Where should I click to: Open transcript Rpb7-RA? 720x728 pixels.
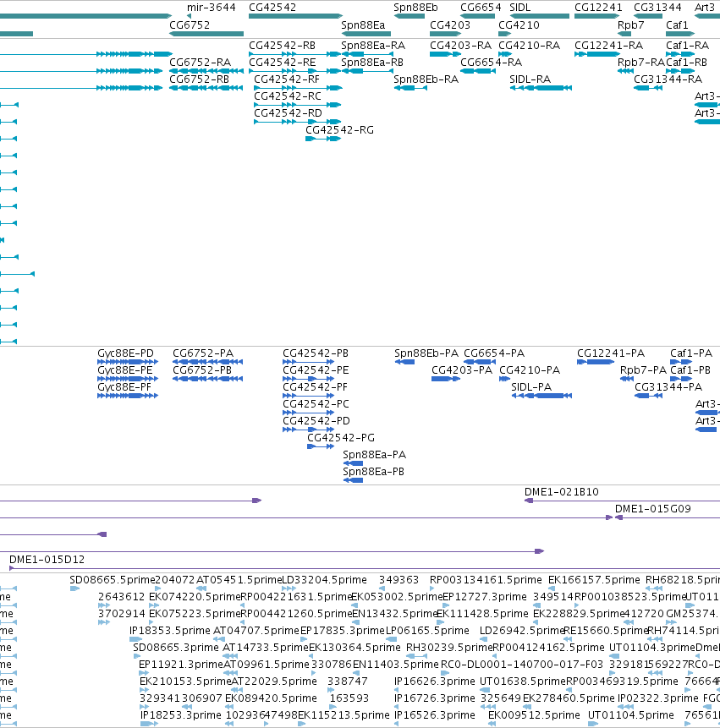tap(641, 63)
